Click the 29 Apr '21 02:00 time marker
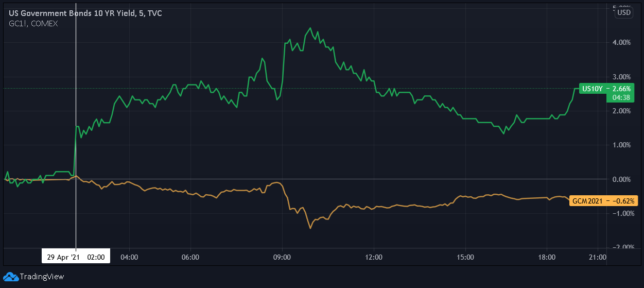This screenshot has height=288, width=644. (76, 256)
